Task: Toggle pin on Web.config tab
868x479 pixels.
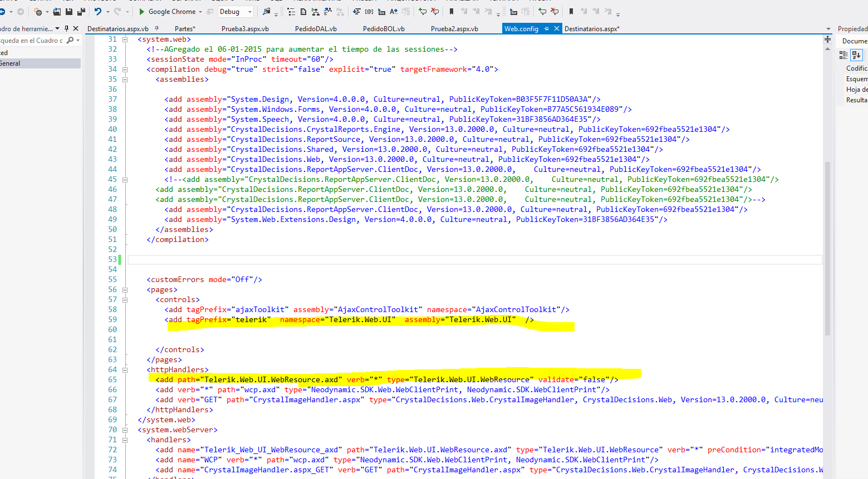Action: pos(547,28)
